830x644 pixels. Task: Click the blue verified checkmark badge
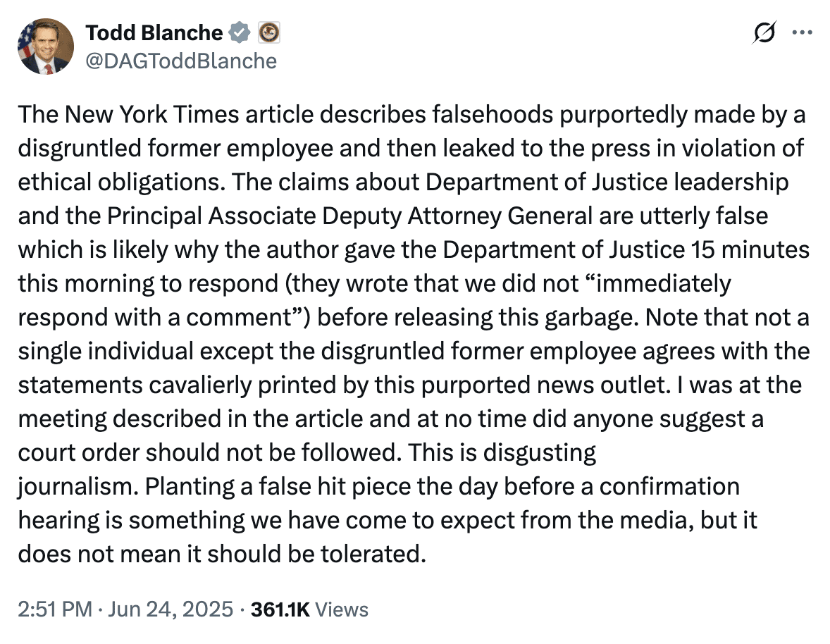tap(240, 33)
